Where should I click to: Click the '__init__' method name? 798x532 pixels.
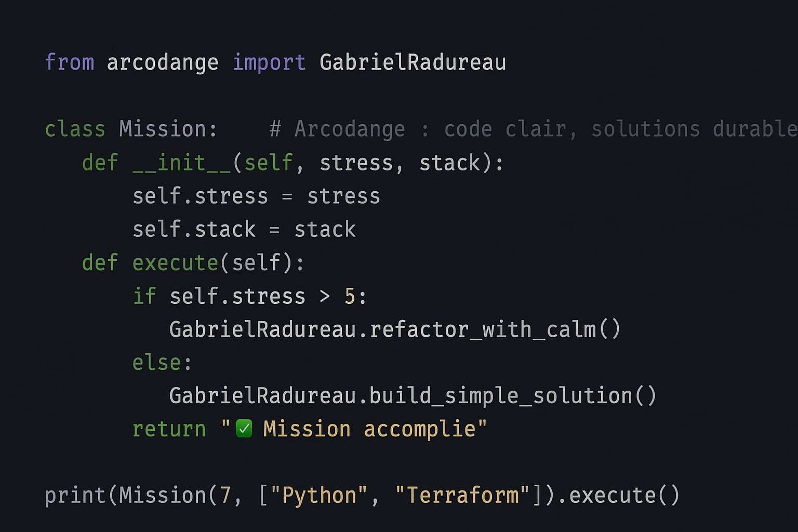(181, 163)
